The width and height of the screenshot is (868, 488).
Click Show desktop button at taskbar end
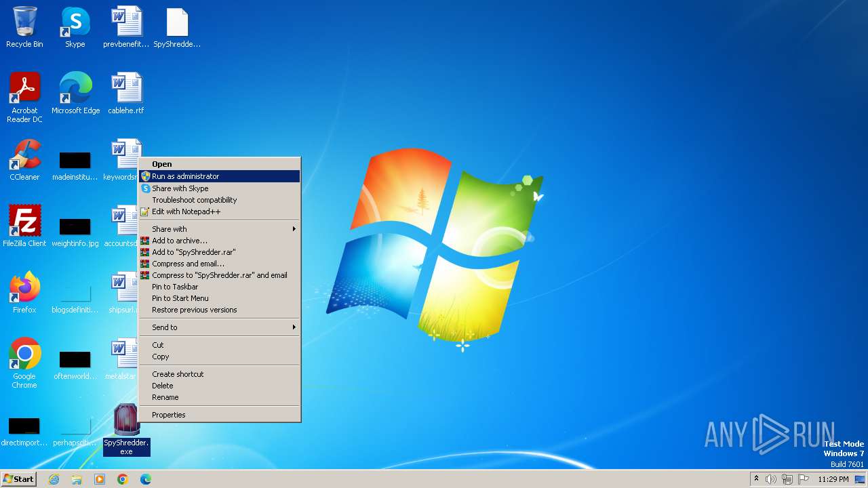(860, 479)
